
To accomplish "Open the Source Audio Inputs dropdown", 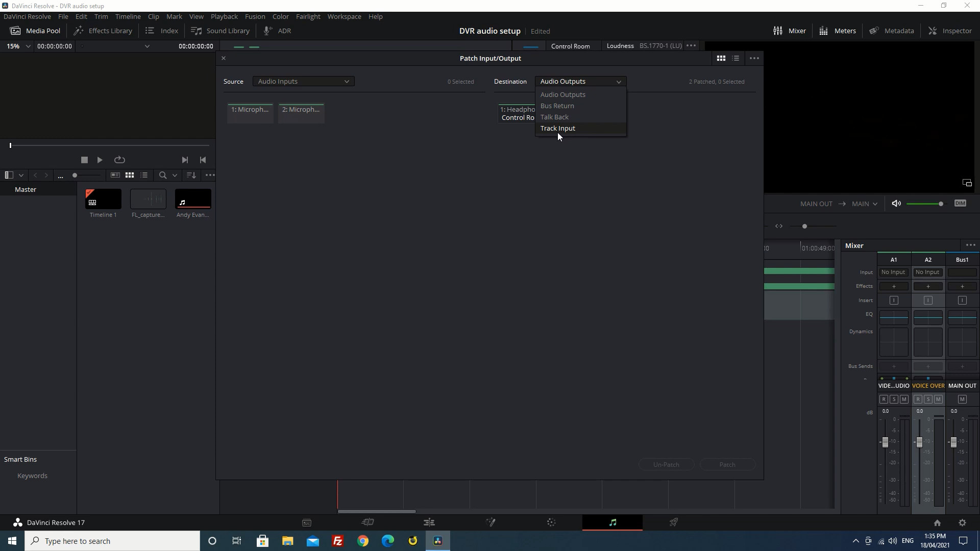I will click(x=303, y=81).
